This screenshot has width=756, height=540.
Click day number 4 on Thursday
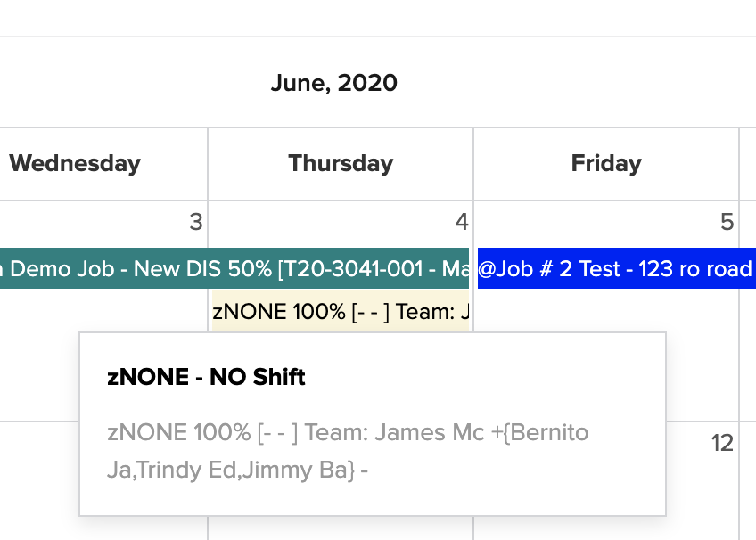point(461,222)
